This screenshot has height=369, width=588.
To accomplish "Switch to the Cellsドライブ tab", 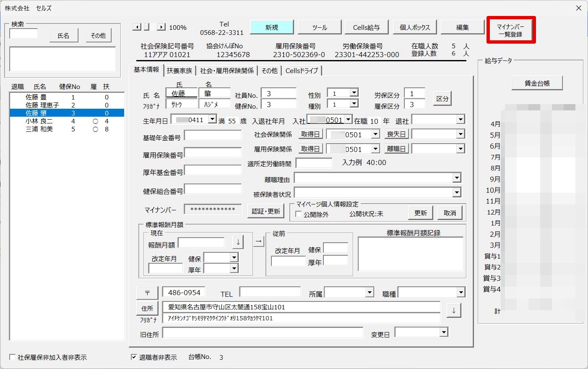I will point(302,71).
